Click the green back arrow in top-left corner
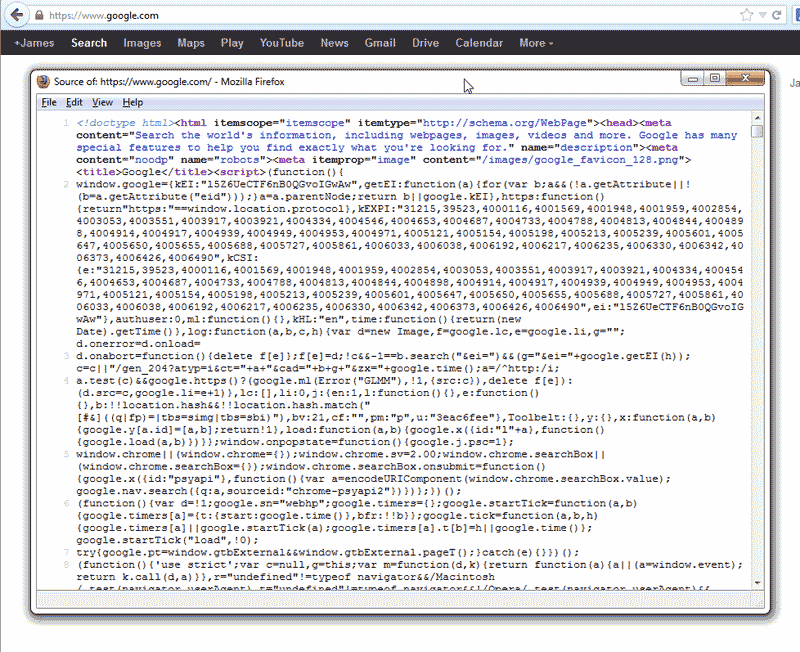 [15, 14]
